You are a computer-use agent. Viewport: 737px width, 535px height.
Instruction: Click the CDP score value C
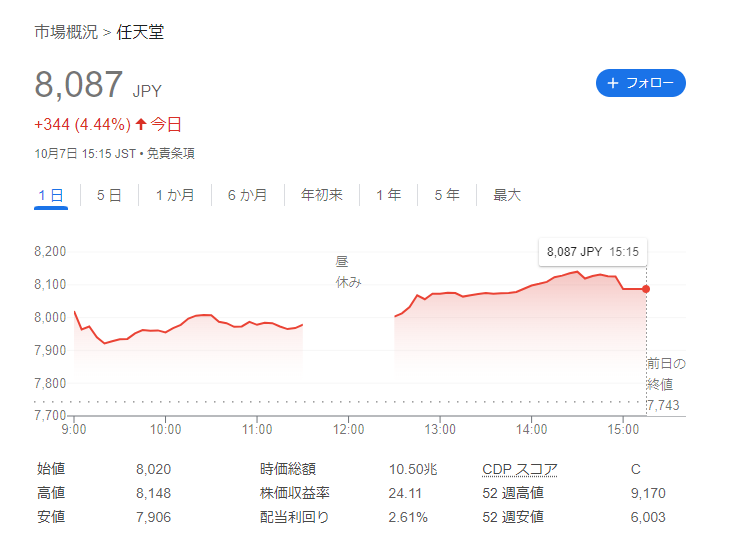coord(635,469)
